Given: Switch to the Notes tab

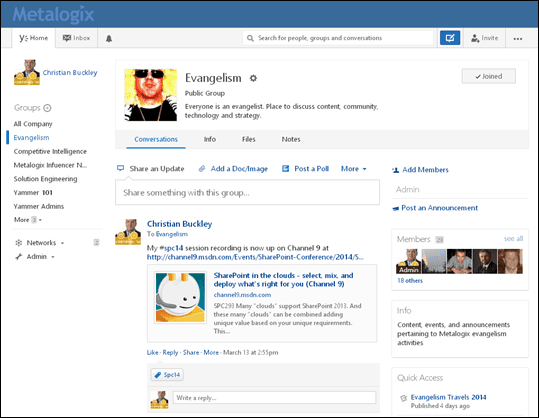Looking at the screenshot, I should click(x=291, y=139).
